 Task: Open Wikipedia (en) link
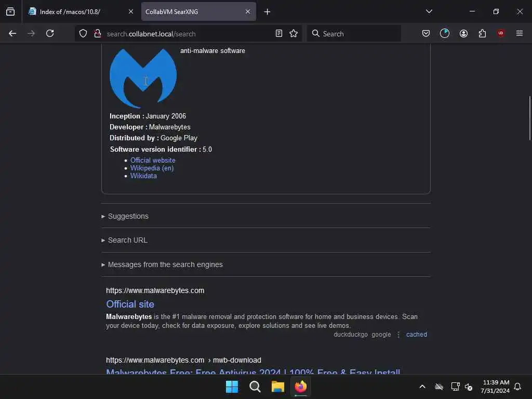click(152, 168)
